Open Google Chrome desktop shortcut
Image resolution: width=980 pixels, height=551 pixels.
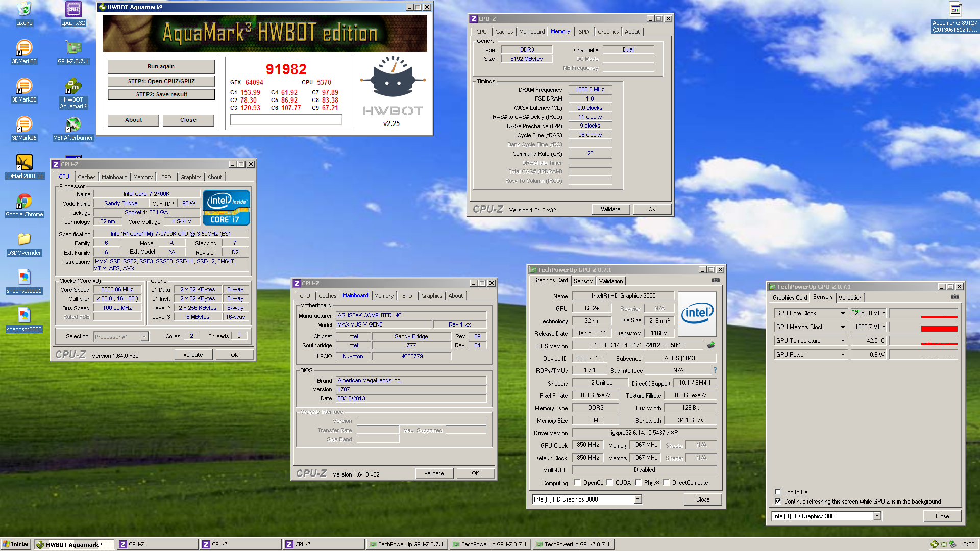pyautogui.click(x=24, y=205)
